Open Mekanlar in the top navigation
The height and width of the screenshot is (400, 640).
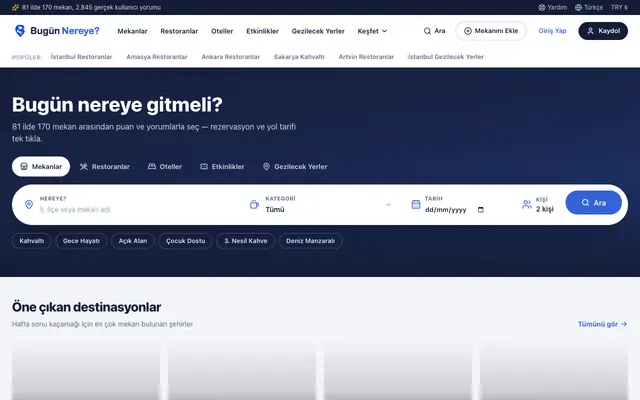point(132,31)
